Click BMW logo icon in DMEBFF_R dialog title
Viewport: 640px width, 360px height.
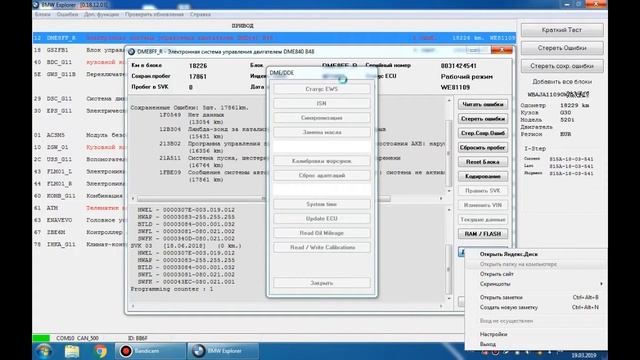[x=131, y=51]
